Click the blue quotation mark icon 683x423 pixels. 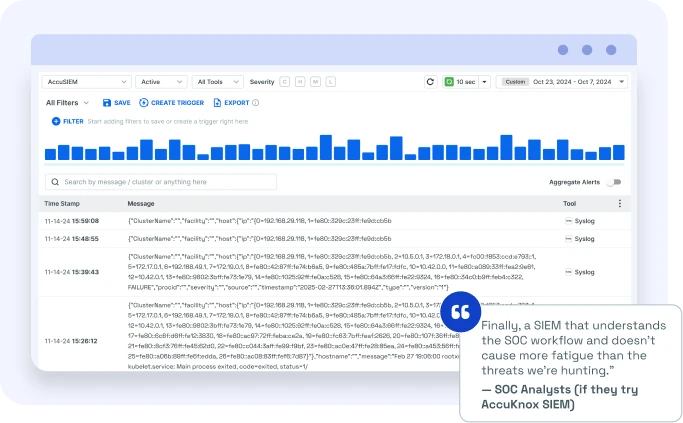tap(460, 312)
